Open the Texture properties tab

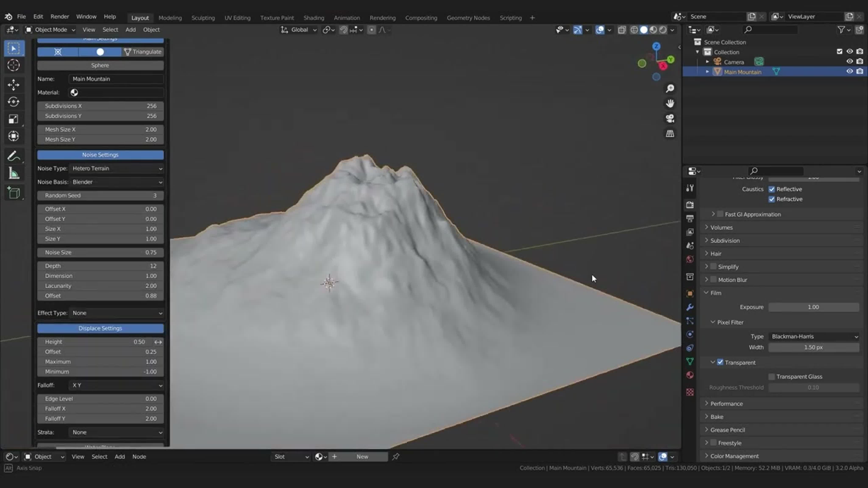tap(690, 392)
